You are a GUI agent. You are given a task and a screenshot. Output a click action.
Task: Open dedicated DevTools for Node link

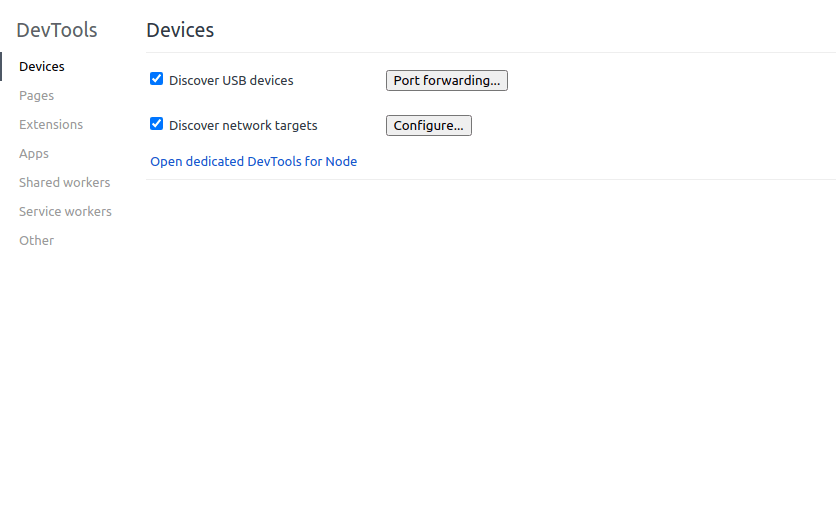click(254, 161)
